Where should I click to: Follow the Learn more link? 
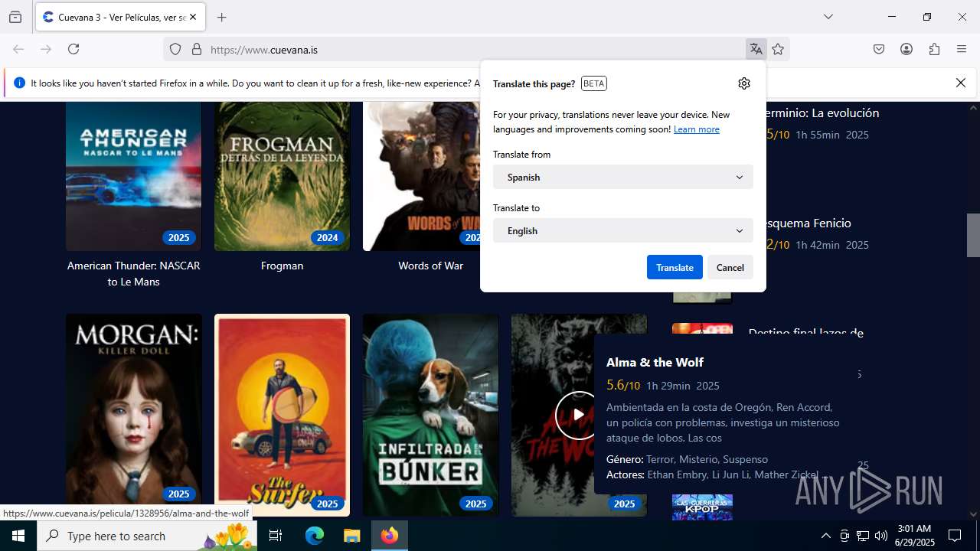pos(697,129)
